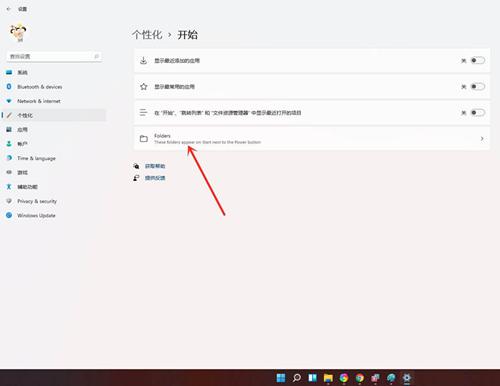Image resolution: width=500 pixels, height=386 pixels.
Task: Toggle show recently opened items switch
Action: click(478, 113)
